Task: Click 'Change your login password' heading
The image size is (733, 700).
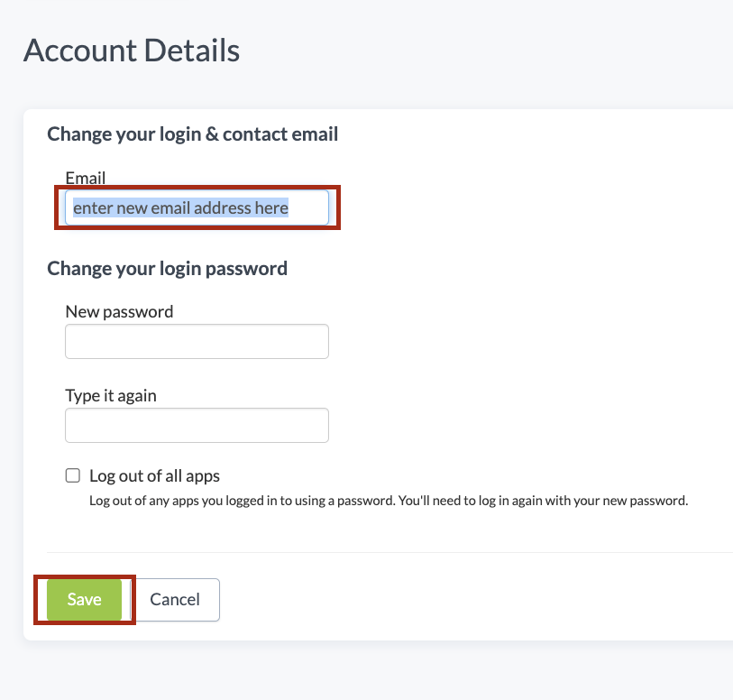Action: point(167,268)
